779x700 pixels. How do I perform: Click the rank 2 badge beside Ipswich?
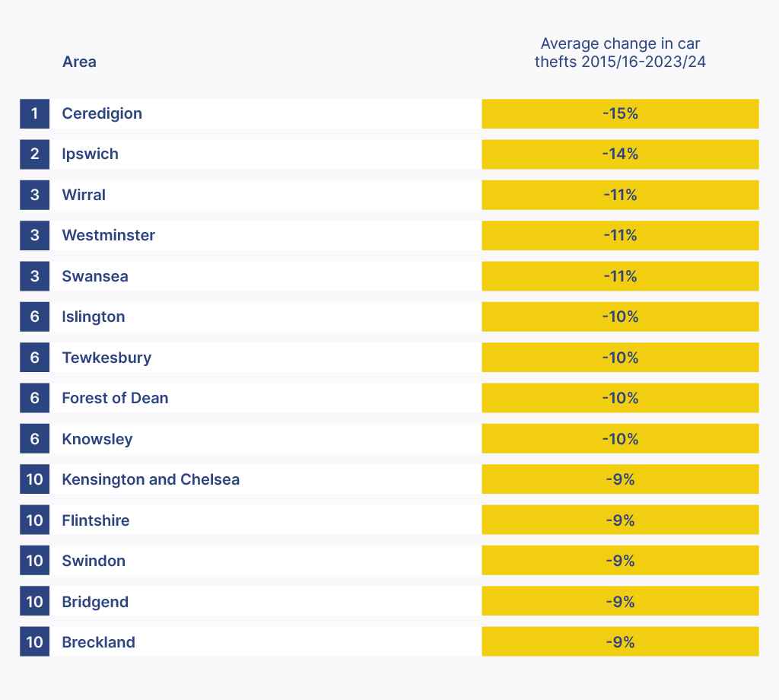coord(34,154)
